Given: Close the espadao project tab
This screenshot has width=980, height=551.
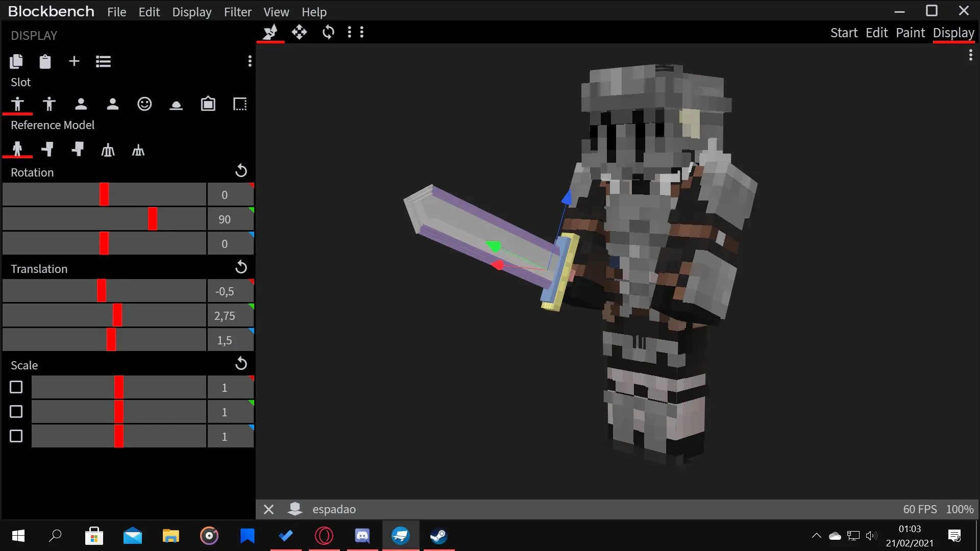Looking at the screenshot, I should (x=269, y=509).
